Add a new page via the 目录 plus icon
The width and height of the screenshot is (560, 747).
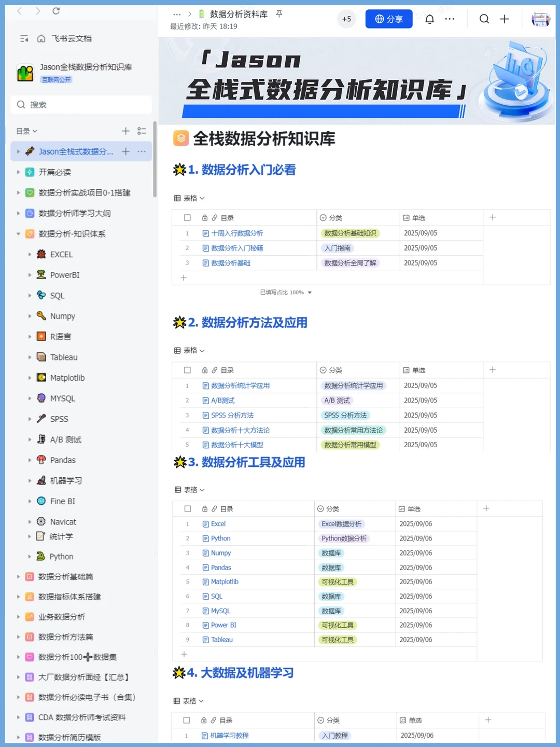pos(125,131)
